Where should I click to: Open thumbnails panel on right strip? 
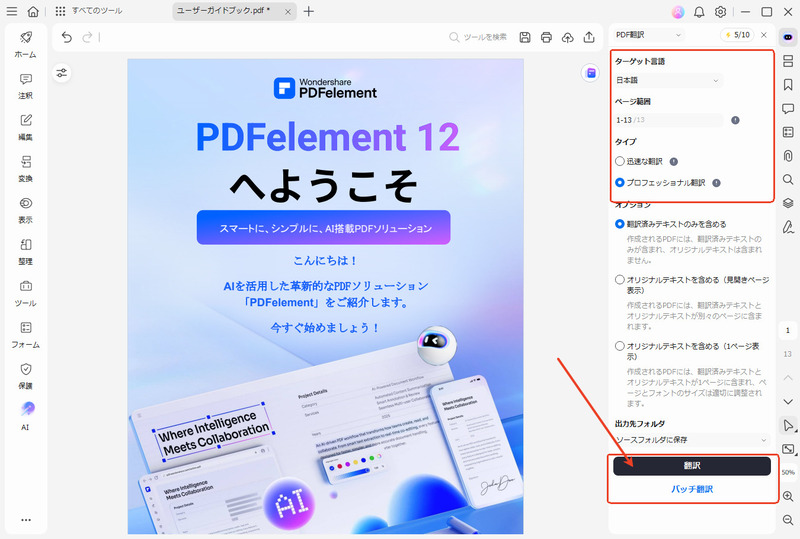click(788, 61)
